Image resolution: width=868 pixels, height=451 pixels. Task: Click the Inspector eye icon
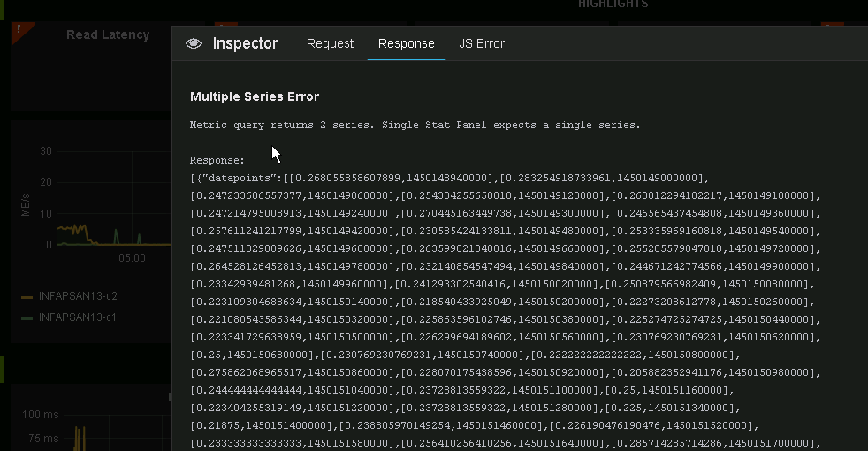pyautogui.click(x=194, y=43)
